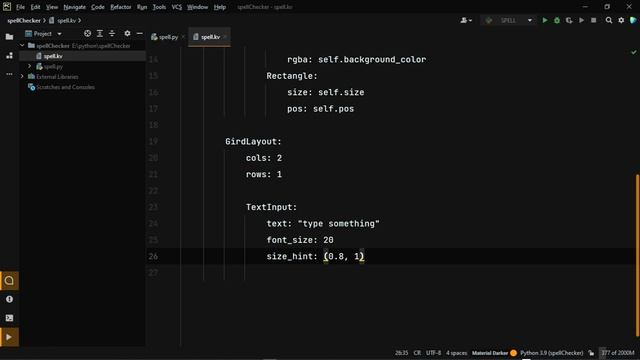640x360 pixels.
Task: Click the memory indicator 377 of 2000M
Action: coord(618,353)
